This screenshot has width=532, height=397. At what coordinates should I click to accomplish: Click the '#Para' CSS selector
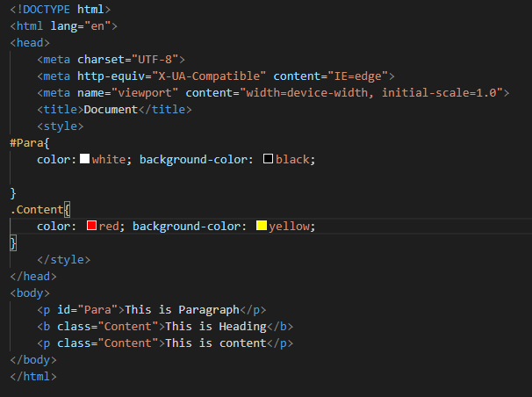click(x=26, y=143)
